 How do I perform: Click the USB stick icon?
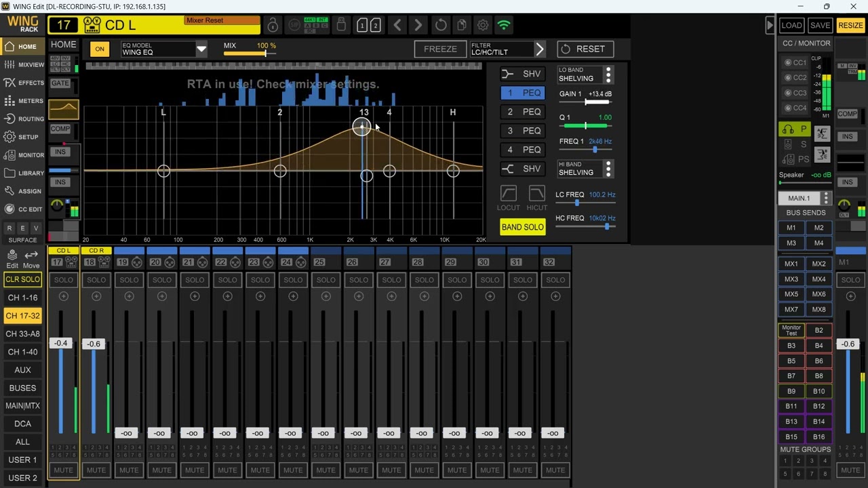342,26
